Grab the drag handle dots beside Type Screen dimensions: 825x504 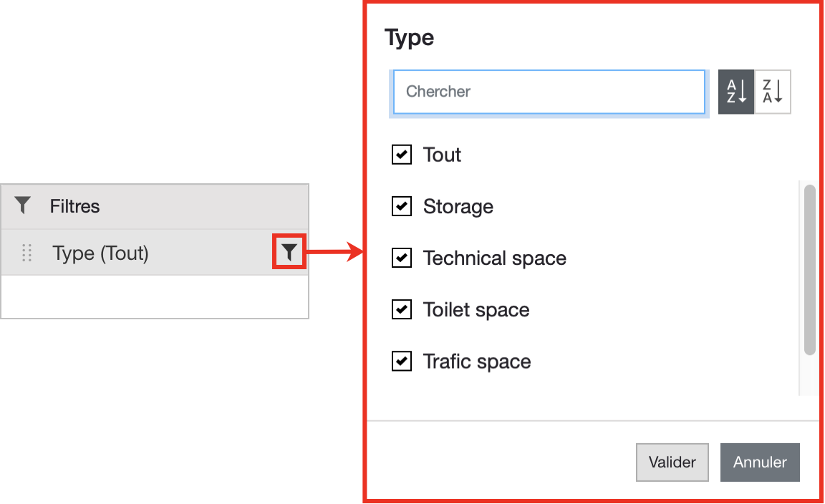(27, 253)
